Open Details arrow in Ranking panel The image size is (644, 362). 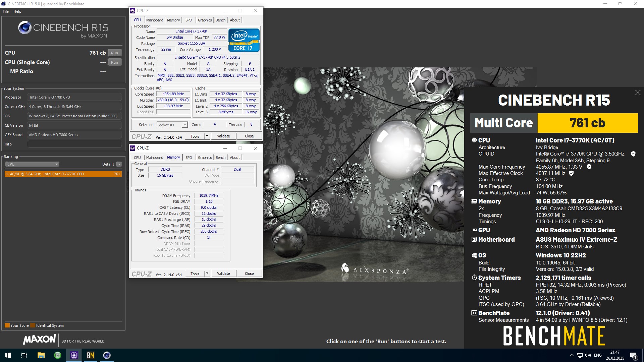[x=119, y=164]
